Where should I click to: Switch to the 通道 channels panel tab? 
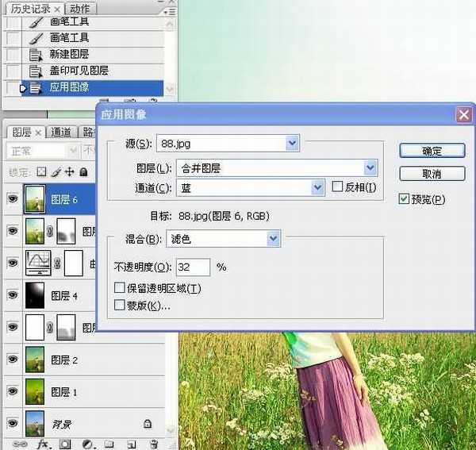61,132
